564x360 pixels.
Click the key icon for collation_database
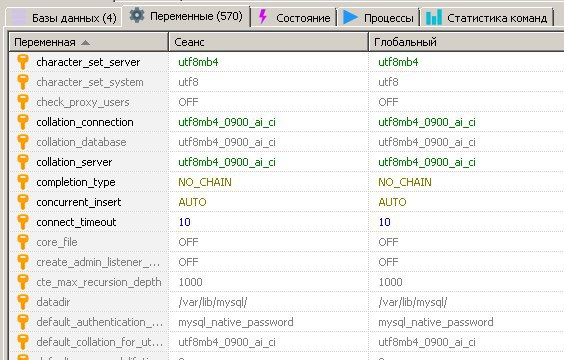(x=23, y=142)
